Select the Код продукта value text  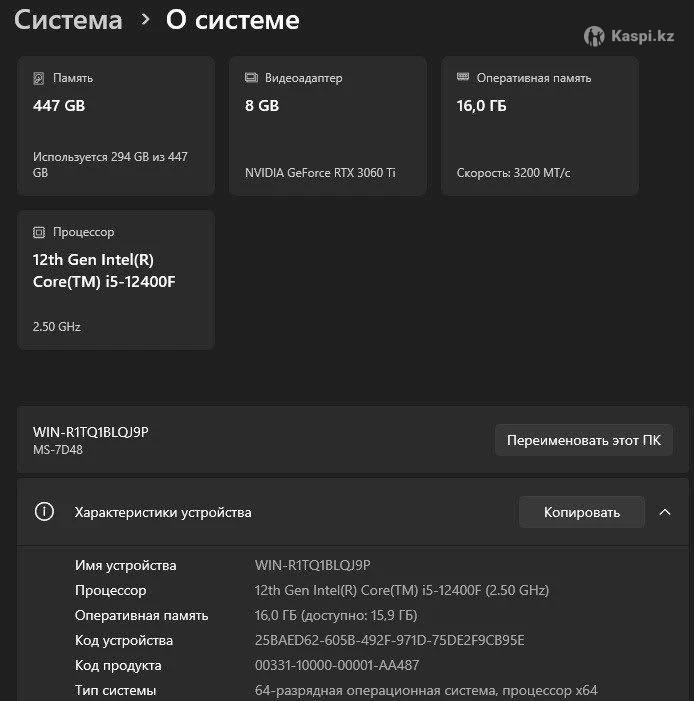click(337, 665)
